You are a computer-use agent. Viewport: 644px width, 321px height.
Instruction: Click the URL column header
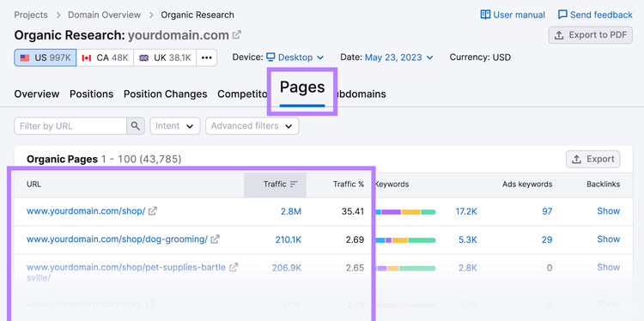33,185
